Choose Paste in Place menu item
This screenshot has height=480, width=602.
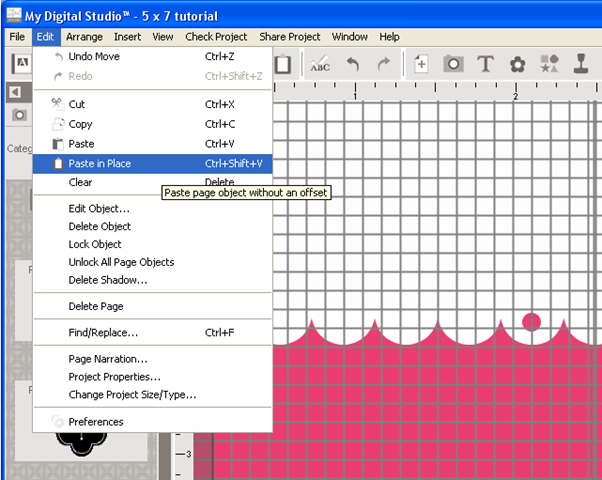tap(153, 164)
